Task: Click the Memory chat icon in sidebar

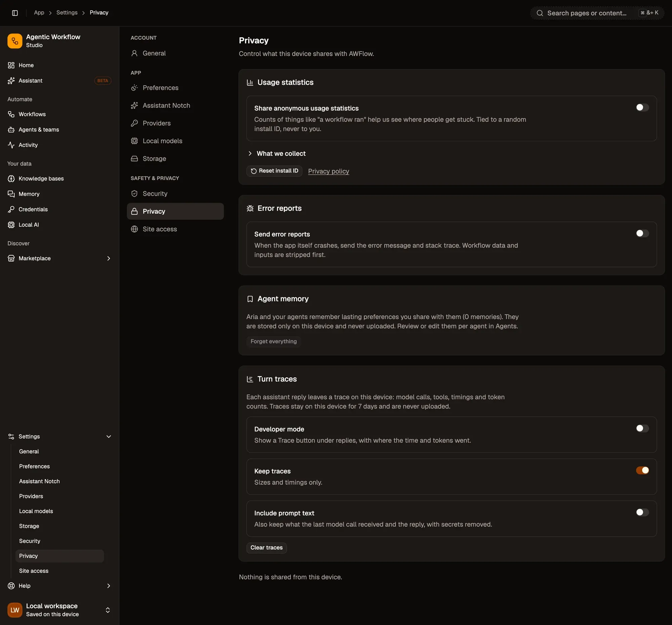Action: click(11, 194)
